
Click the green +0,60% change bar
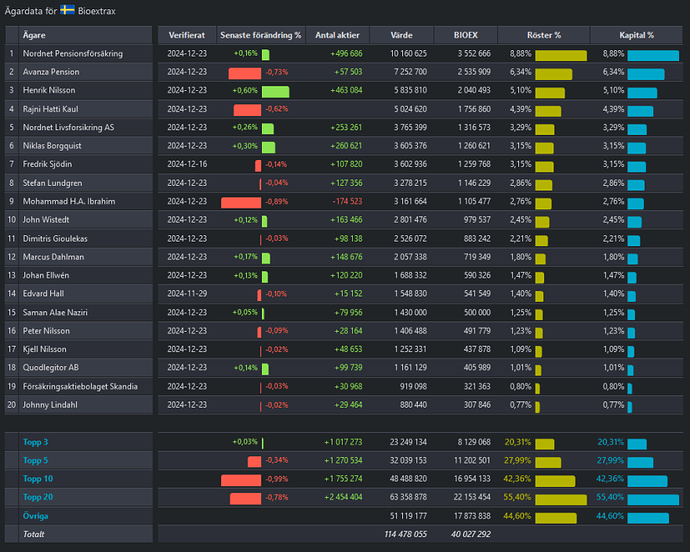(x=275, y=92)
